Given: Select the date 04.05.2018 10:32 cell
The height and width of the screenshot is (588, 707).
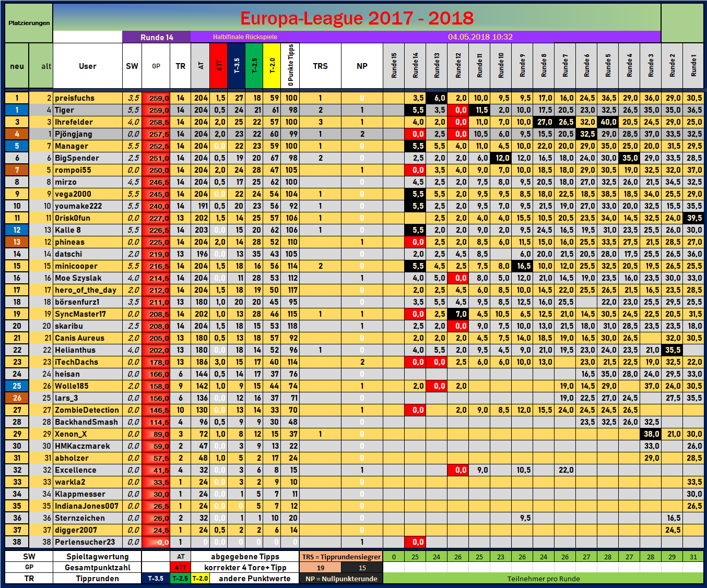Looking at the screenshot, I should [x=480, y=37].
